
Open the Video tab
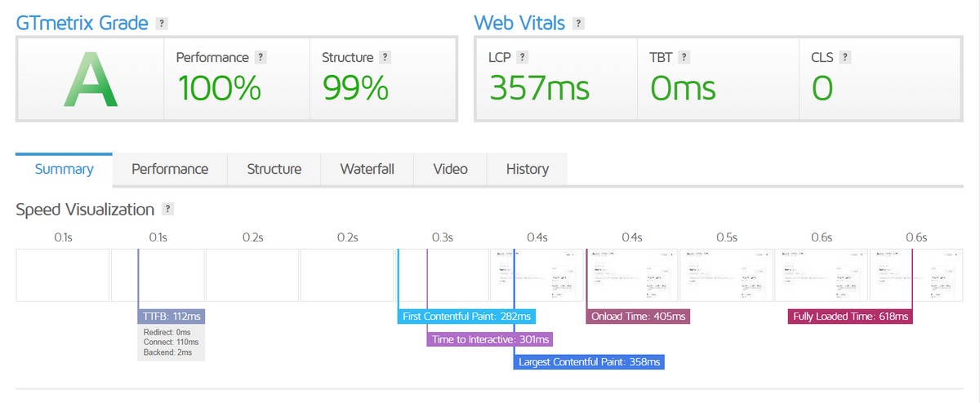click(x=450, y=170)
